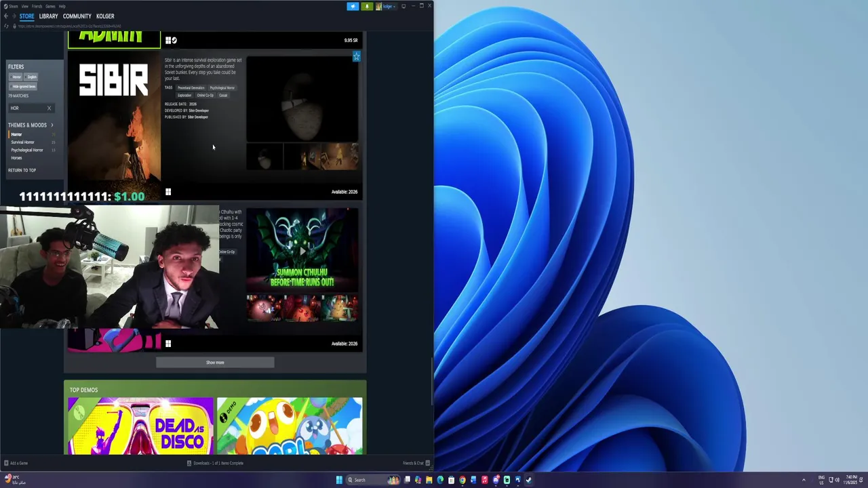This screenshot has width=868, height=488.
Task: Open the Steam announcements megaphone icon
Action: pyautogui.click(x=353, y=6)
